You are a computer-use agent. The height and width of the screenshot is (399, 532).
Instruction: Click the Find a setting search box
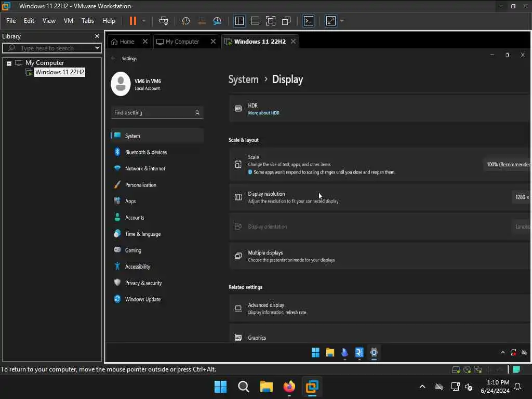(x=157, y=113)
